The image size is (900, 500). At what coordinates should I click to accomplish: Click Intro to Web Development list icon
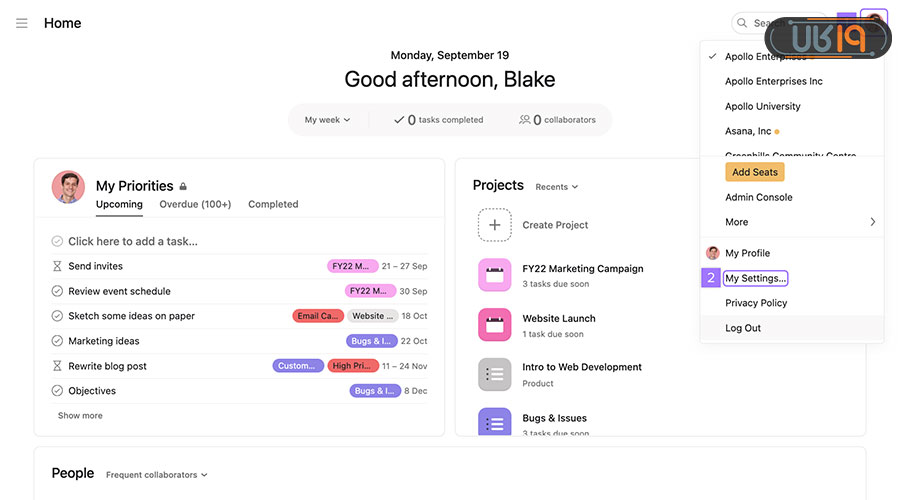(495, 374)
